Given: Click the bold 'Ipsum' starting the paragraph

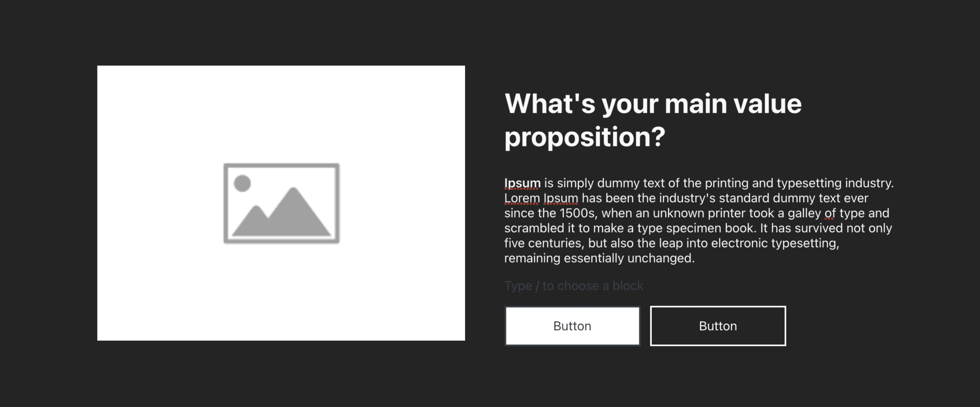Looking at the screenshot, I should (522, 183).
